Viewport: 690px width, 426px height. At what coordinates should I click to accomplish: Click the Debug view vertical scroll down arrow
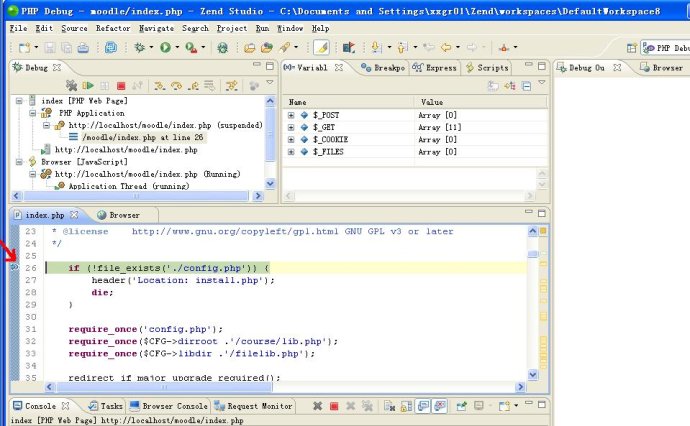(270, 184)
